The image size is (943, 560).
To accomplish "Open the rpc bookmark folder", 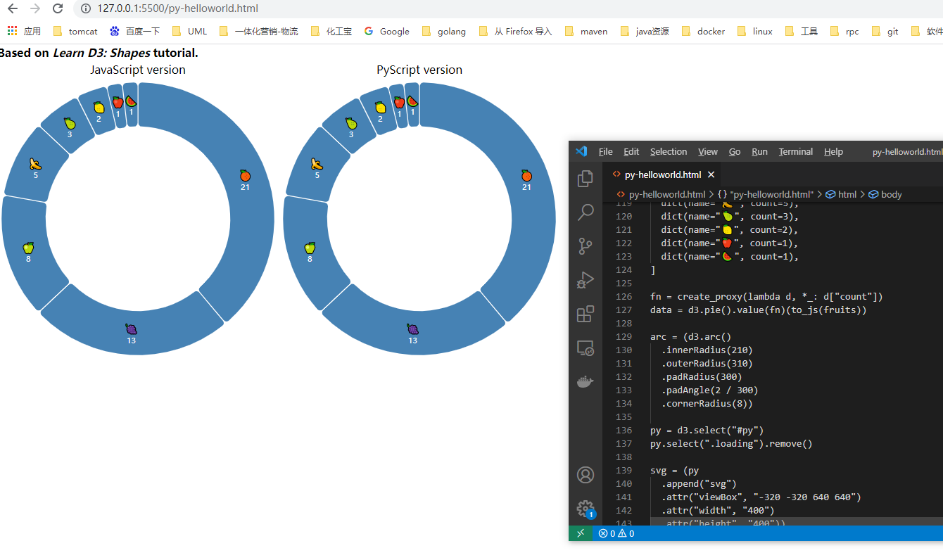I will pos(844,31).
